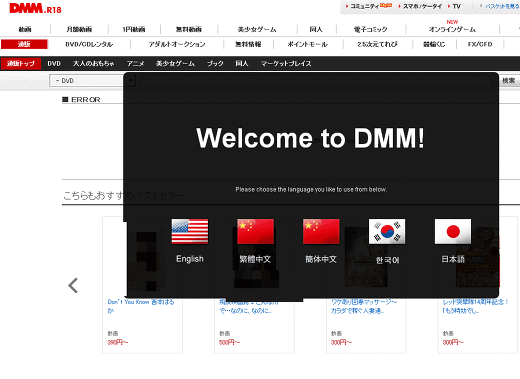Open 2.5次元てれび menu item
The image size is (520, 379).
377,44
